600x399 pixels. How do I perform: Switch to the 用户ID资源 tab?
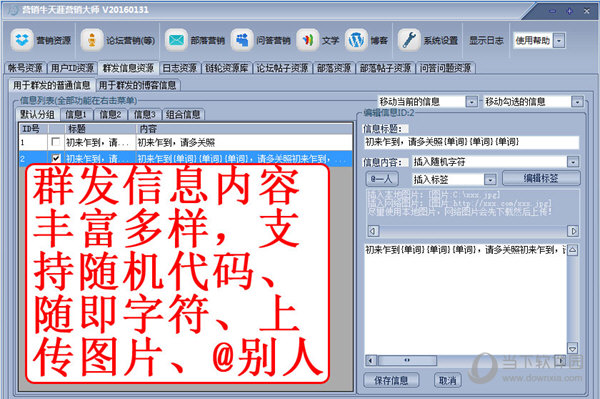(72, 68)
